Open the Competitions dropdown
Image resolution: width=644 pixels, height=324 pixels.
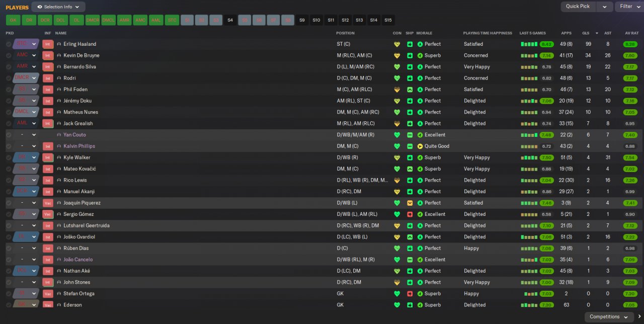pyautogui.click(x=609, y=317)
